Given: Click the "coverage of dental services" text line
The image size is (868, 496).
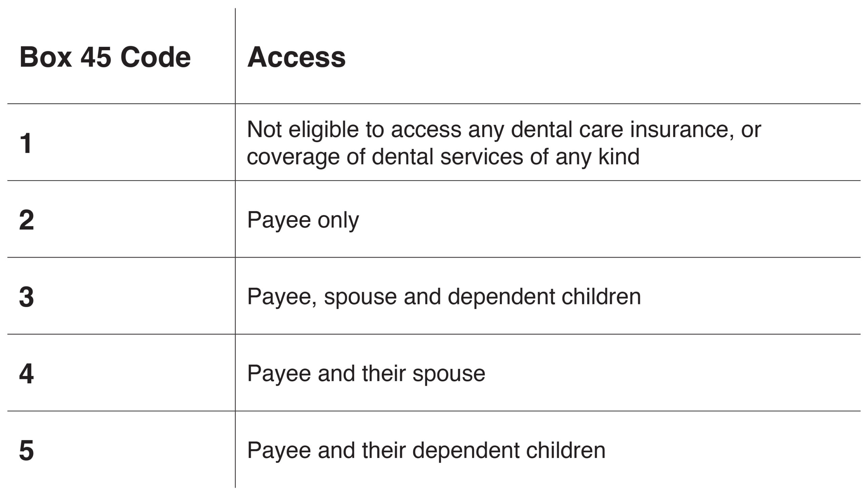Looking at the screenshot, I should (443, 157).
